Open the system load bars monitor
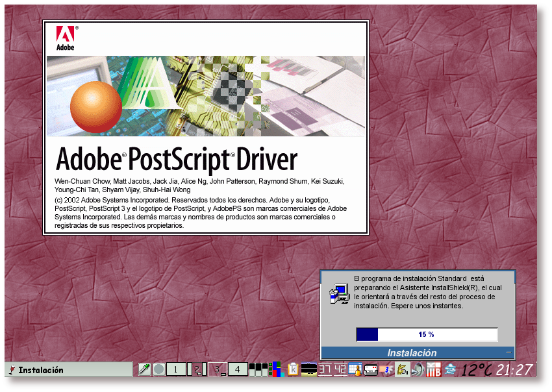Viewport: 552px width, 392px height. click(258, 369)
